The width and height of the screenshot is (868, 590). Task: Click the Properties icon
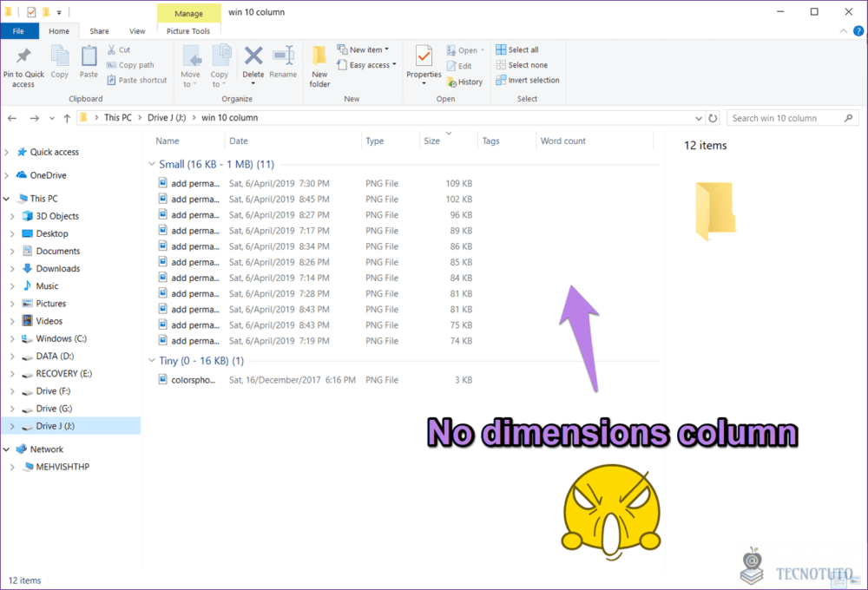pyautogui.click(x=424, y=57)
